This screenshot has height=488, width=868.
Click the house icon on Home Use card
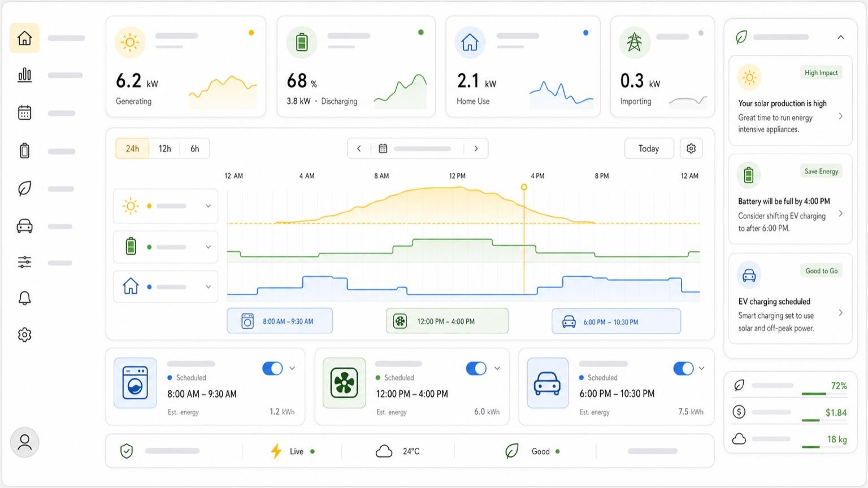click(470, 42)
